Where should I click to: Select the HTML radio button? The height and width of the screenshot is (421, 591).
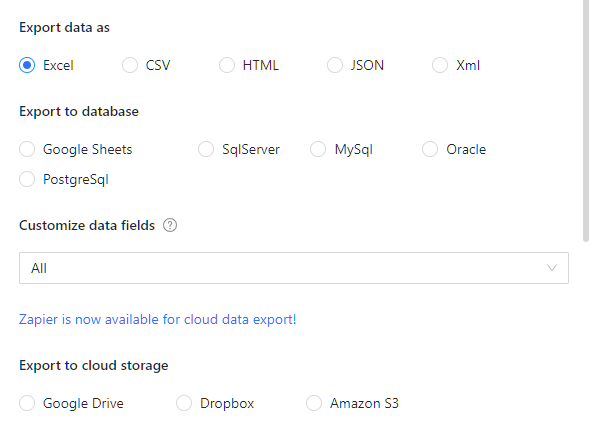click(227, 65)
